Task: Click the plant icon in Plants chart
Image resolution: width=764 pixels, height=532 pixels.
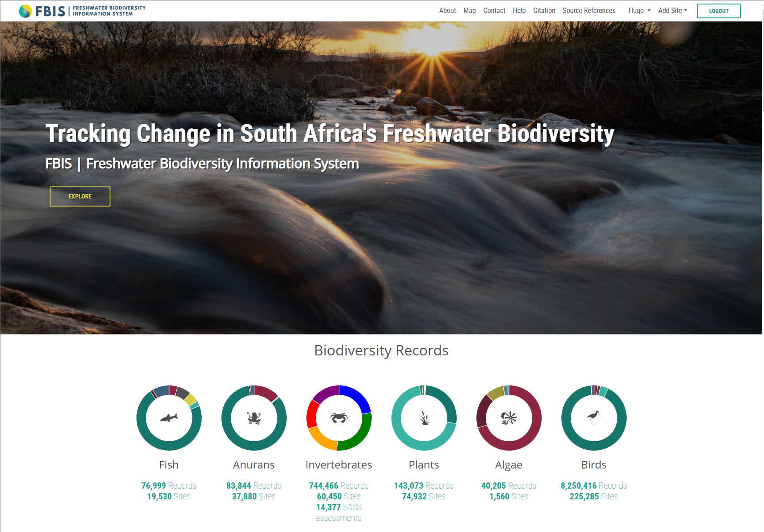Action: coord(424,418)
